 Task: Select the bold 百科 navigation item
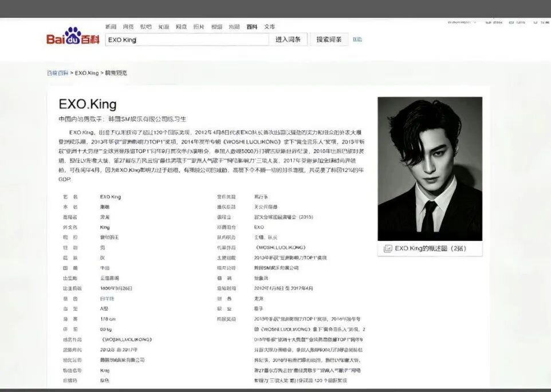pyautogui.click(x=251, y=27)
